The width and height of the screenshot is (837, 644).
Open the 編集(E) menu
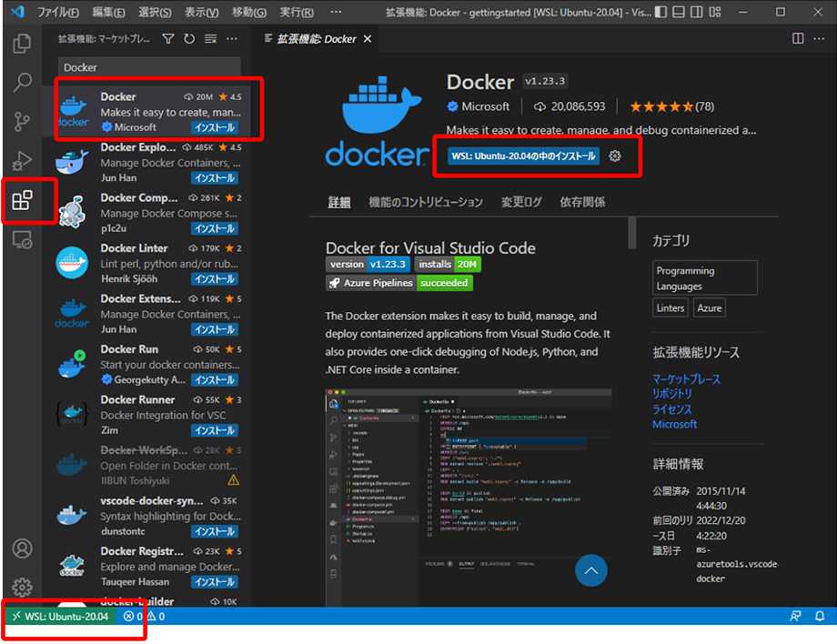tap(108, 12)
